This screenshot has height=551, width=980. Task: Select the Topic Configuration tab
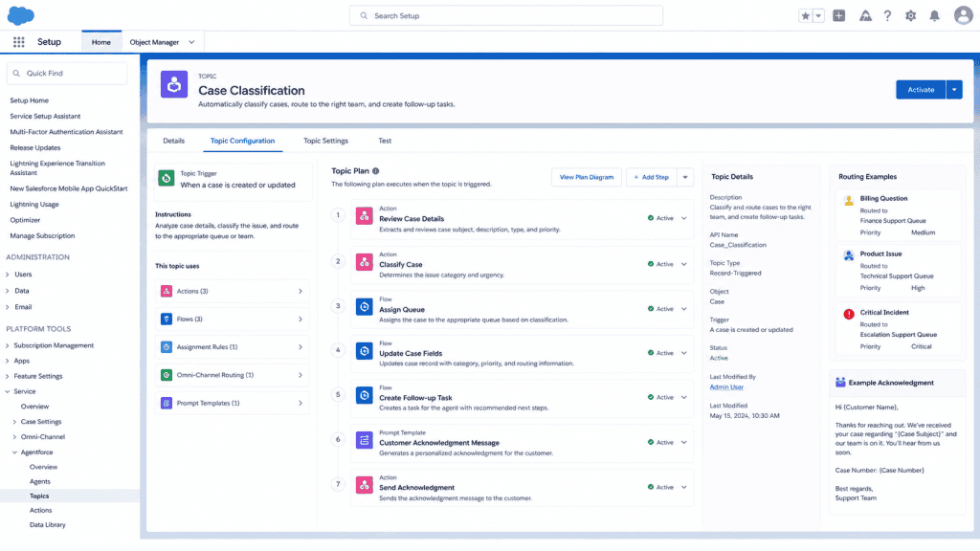[242, 141]
